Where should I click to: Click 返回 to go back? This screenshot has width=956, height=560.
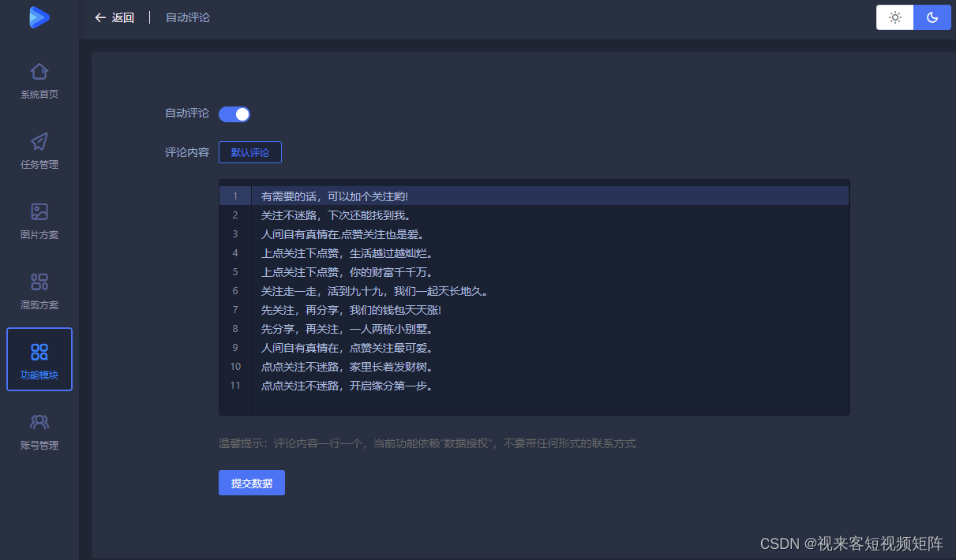point(120,17)
